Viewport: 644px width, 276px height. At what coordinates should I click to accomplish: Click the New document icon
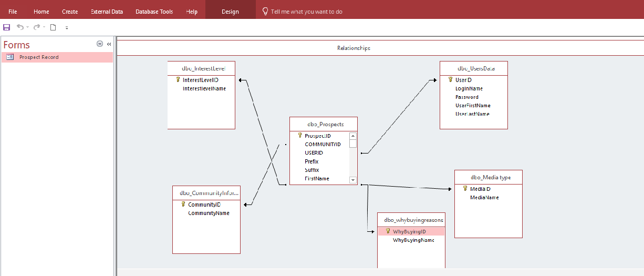[53, 27]
